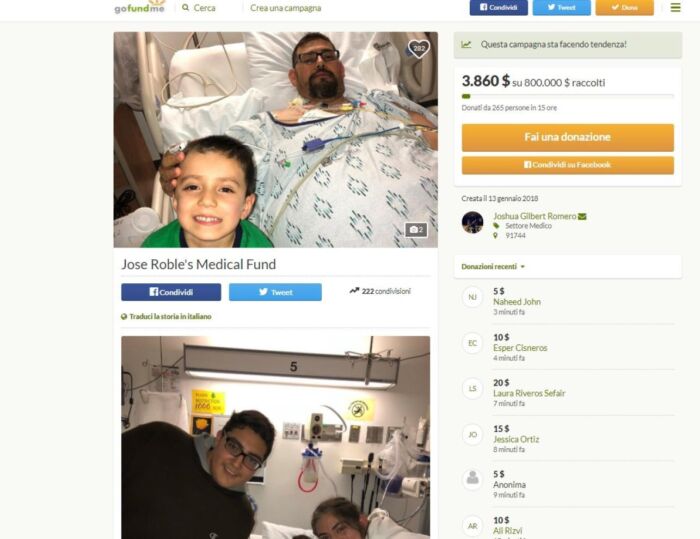Click the globe icon by Traduci la storia
This screenshot has height=539, width=700.
tap(124, 317)
